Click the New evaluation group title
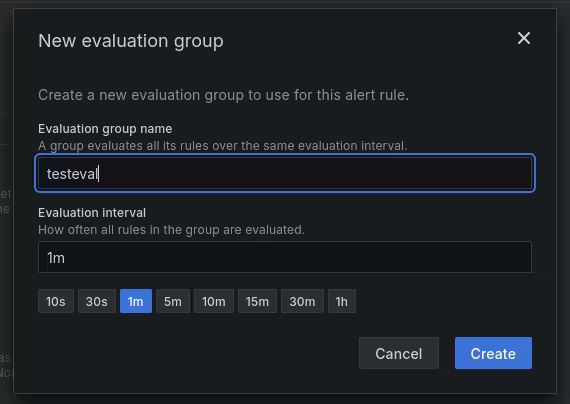 [x=131, y=41]
